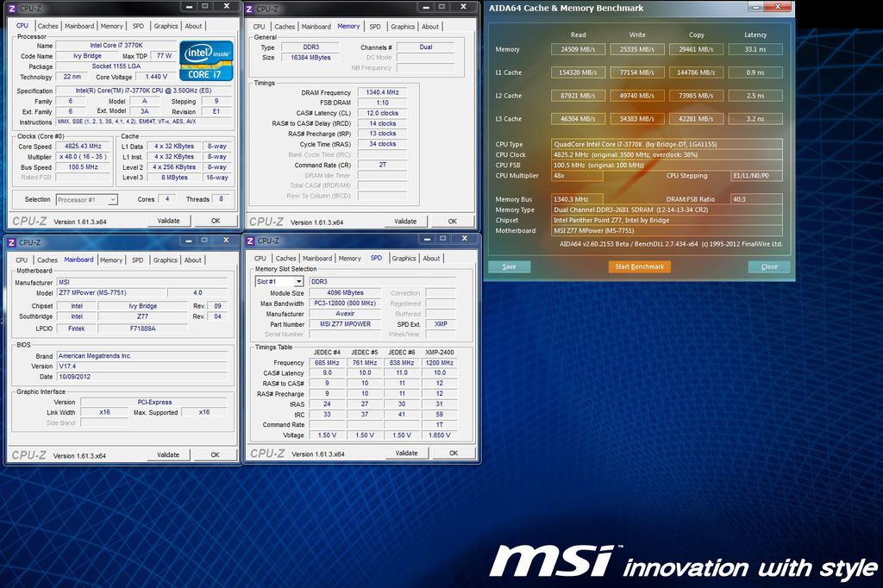Viewport: 883px width, 588px height.
Task: Select the Multiplier value x 48.0
Action: [x=83, y=157]
